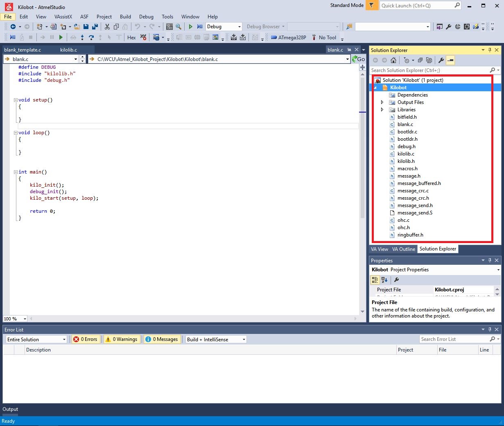504x426 pixels.
Task: Click Start Debugging and Break icon
Action: 200,27
